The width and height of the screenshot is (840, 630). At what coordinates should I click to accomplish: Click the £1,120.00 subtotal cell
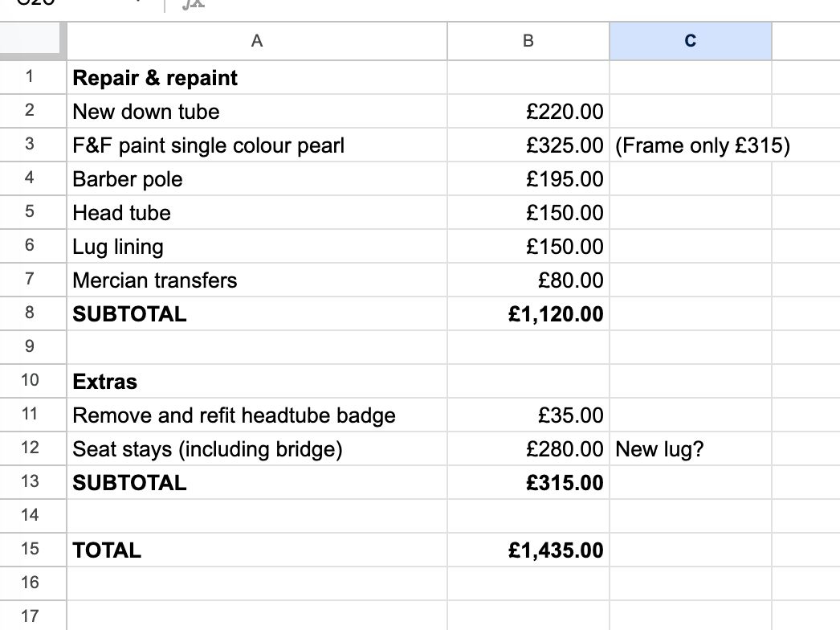coord(556,313)
